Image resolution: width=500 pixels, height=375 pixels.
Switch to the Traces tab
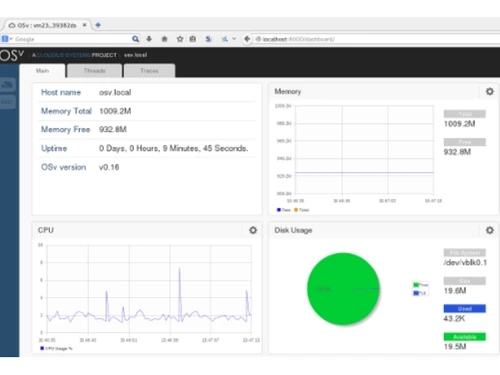149,71
